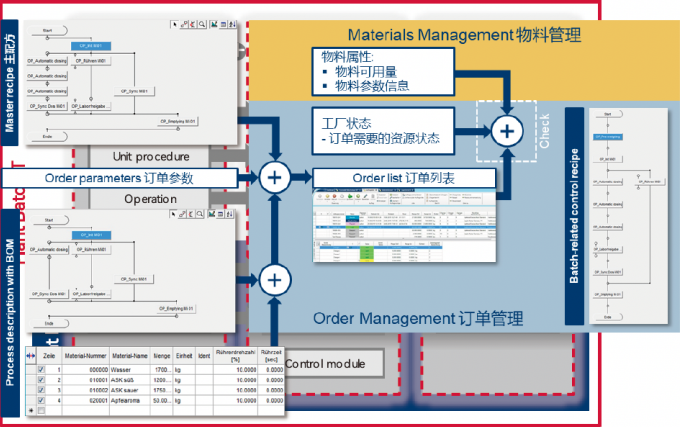Uncheck the checkbox for row 4 Apfelaroma
Screen dimensions: 680x427
[x=41, y=401]
